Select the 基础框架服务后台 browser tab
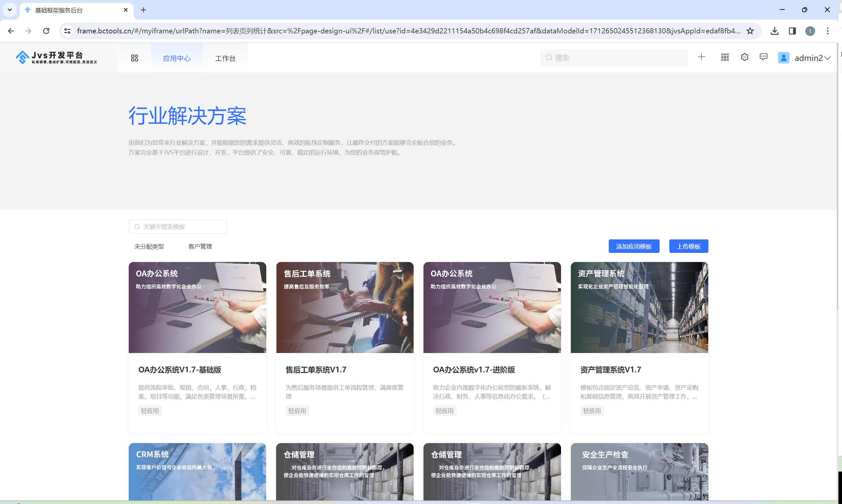 point(76,10)
